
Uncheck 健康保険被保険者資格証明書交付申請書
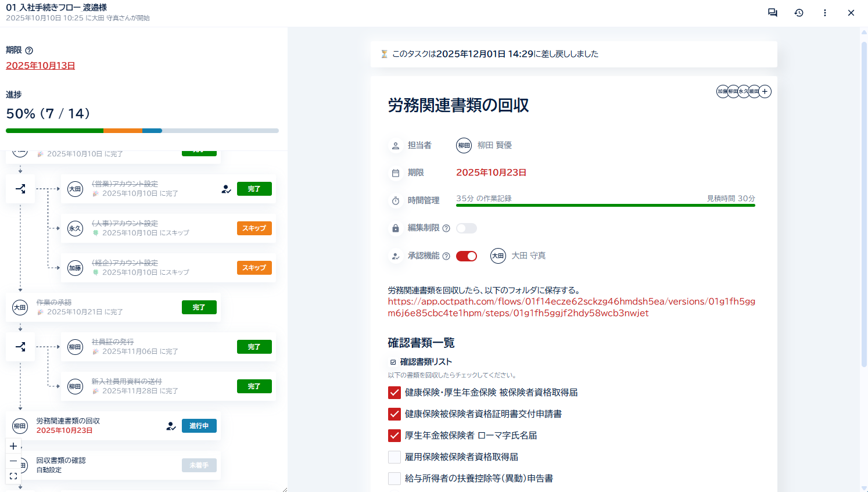(394, 414)
